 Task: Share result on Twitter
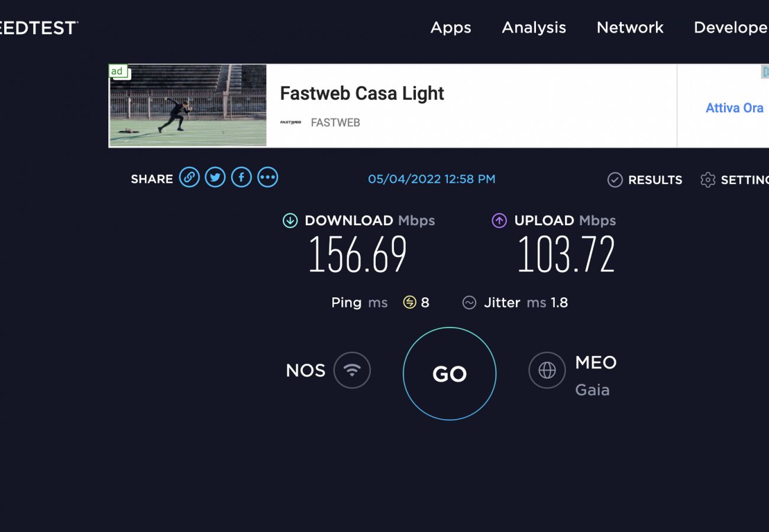click(x=215, y=177)
